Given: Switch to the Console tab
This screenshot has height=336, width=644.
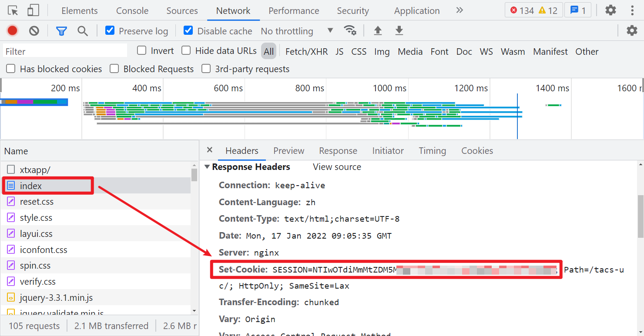Looking at the screenshot, I should pyautogui.click(x=132, y=11).
